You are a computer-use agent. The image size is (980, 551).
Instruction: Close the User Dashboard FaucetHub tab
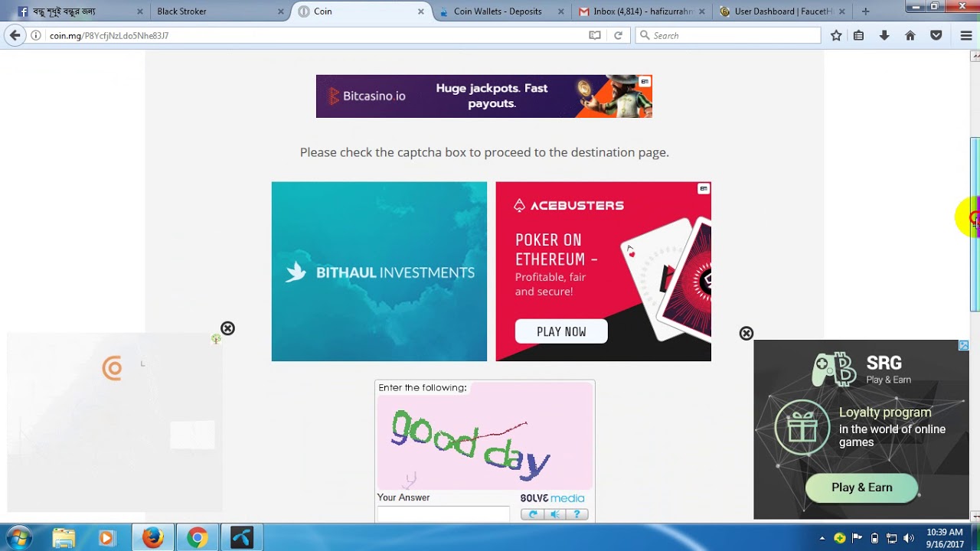(842, 11)
